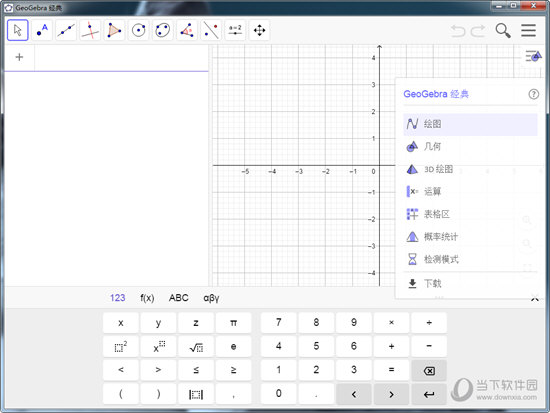The height and width of the screenshot is (413, 550).
Task: Tap the cursor right arrow key
Action: 391,394
